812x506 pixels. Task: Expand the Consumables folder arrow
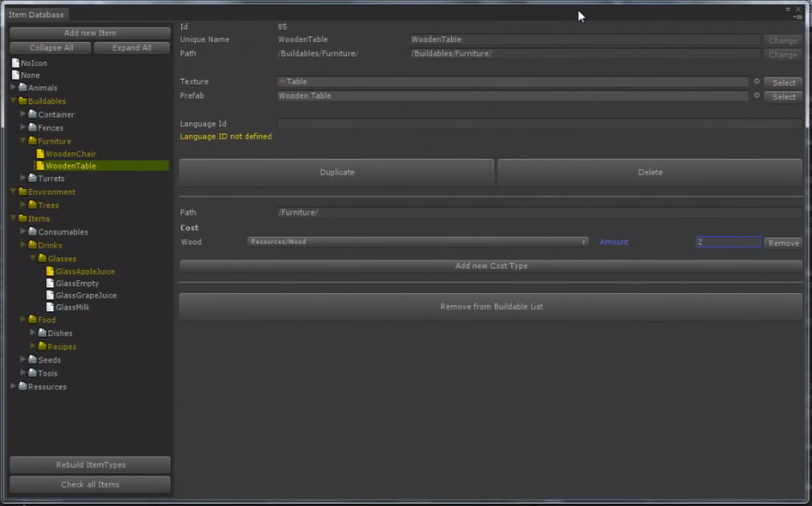[x=23, y=232]
